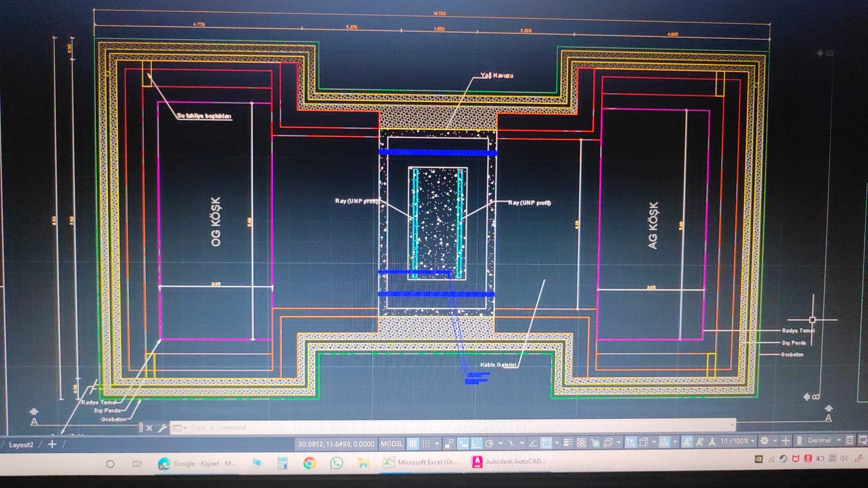Click the lineweight display icon
This screenshot has height=488, width=868.
[x=568, y=442]
